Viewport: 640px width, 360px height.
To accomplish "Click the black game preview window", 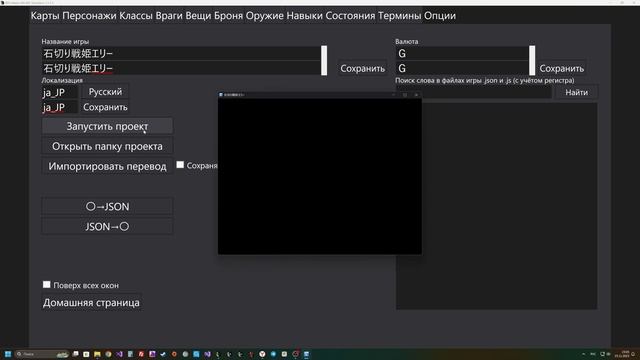I will point(320,176).
